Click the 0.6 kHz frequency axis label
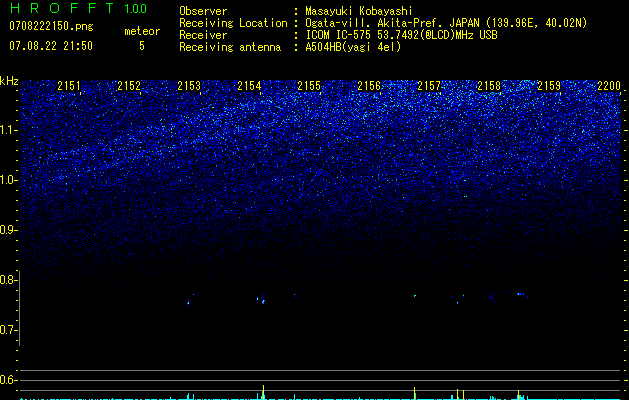Image resolution: width=629 pixels, height=400 pixels. click(8, 380)
